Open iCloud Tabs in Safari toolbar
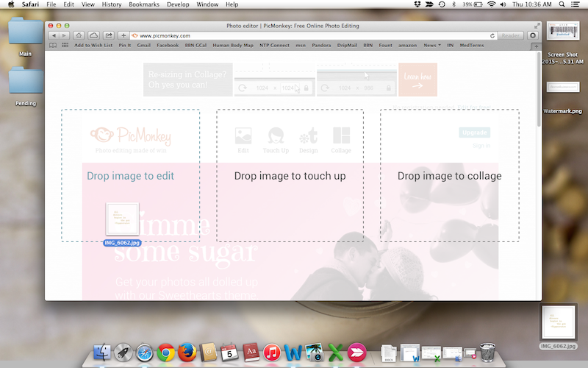The width and height of the screenshot is (588, 368). (x=93, y=35)
